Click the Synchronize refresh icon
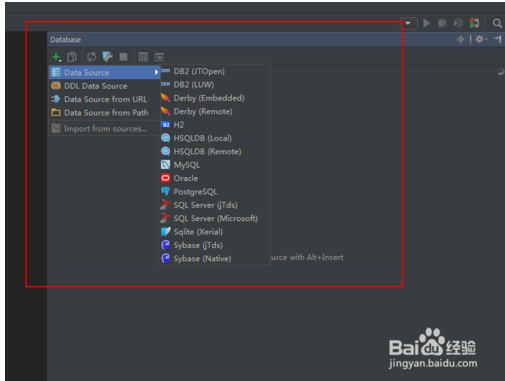Screen dimensions: 505x381 pyautogui.click(x=91, y=57)
